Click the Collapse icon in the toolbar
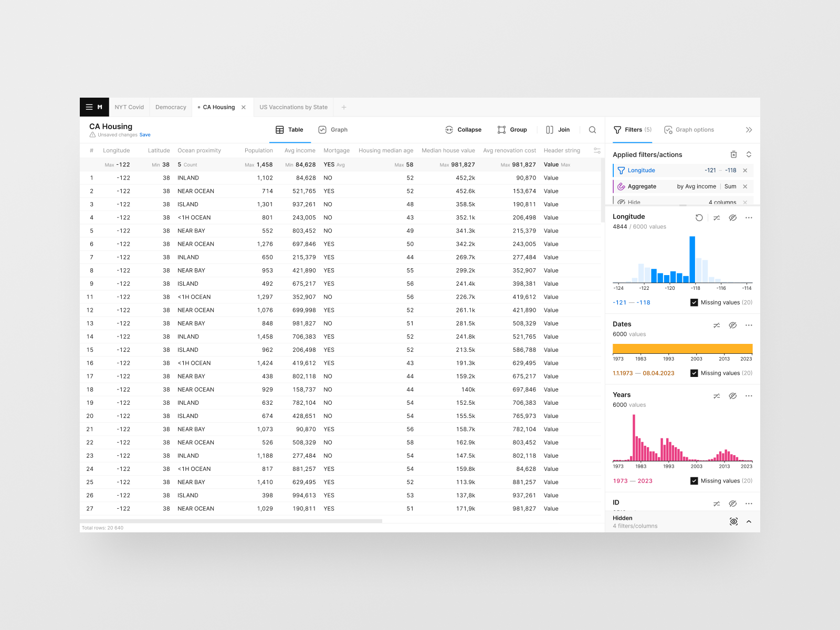 click(x=449, y=130)
